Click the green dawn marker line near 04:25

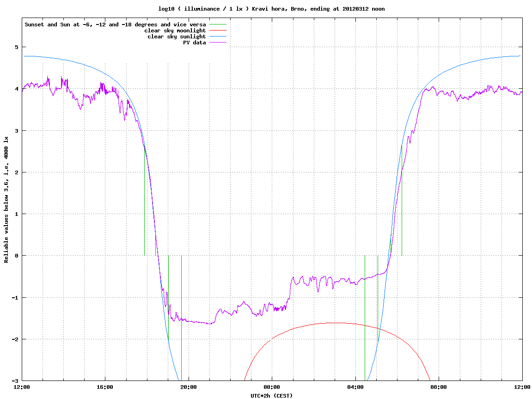pyautogui.click(x=365, y=318)
